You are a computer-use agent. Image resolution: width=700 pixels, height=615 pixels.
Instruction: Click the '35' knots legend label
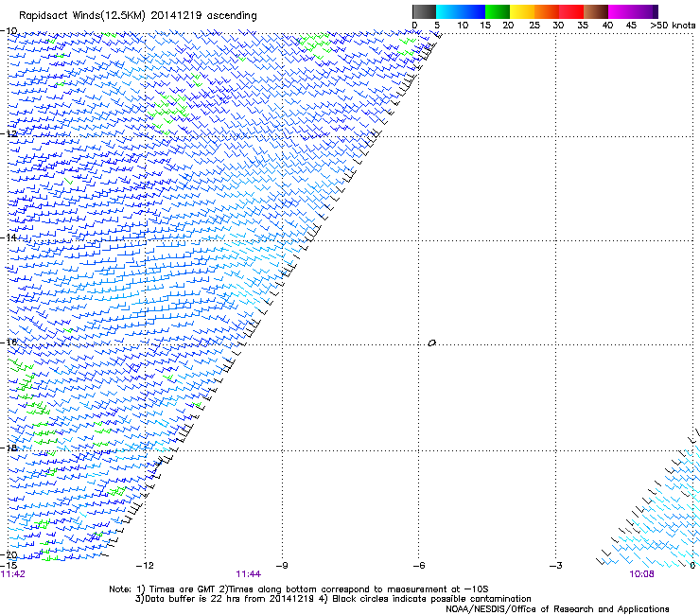click(583, 26)
